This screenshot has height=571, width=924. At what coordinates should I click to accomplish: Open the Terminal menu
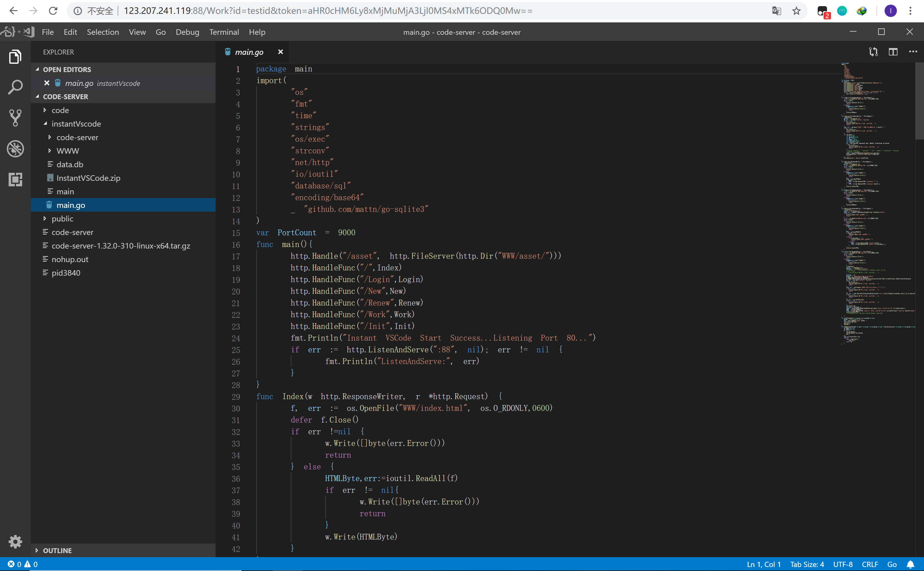(224, 32)
